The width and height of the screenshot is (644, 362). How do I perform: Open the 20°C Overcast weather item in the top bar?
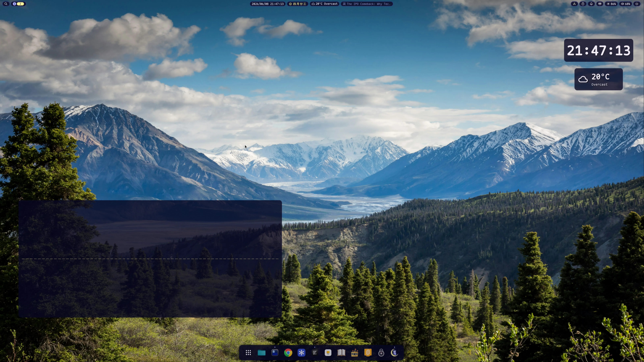click(x=325, y=4)
